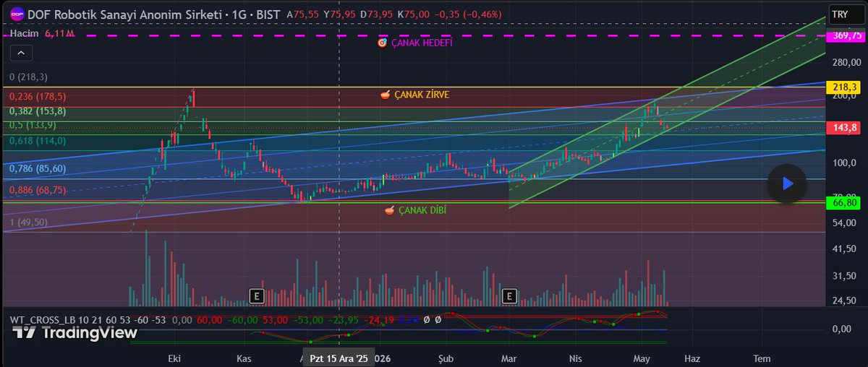The height and width of the screenshot is (367, 868).
Task: Click the red 60,00 indicator value
Action: click(209, 319)
